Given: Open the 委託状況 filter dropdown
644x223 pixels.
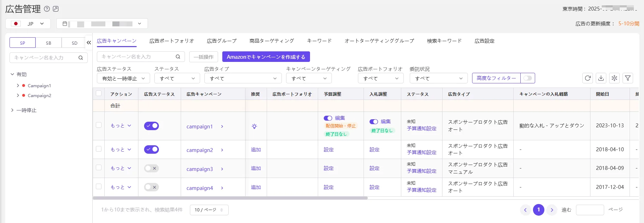Looking at the screenshot, I should [439, 78].
